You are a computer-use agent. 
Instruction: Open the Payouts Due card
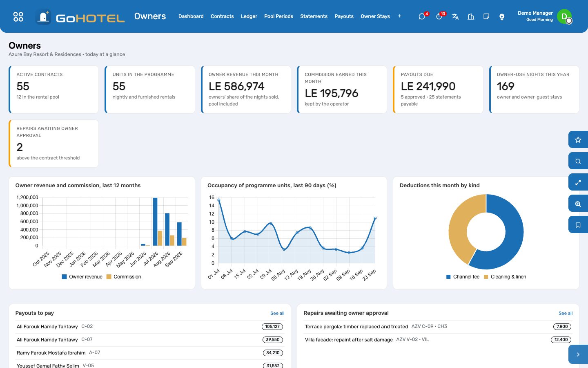point(438,90)
